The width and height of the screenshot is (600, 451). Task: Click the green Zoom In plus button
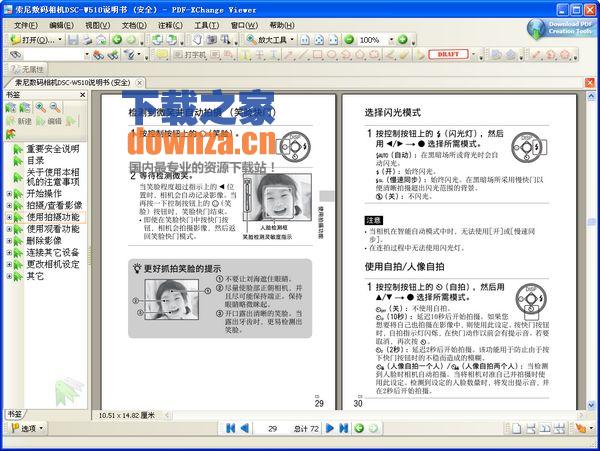coord(403,40)
